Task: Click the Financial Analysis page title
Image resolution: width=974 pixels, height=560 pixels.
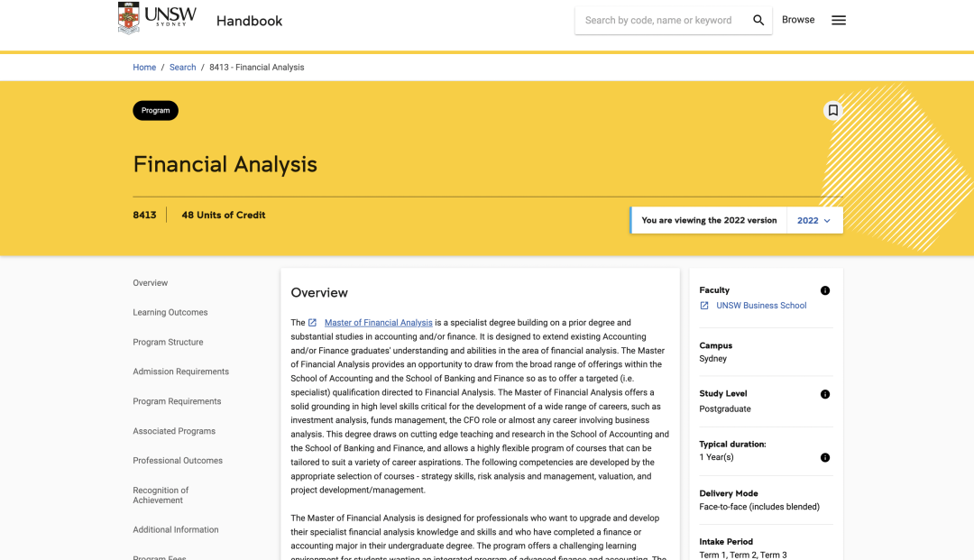Action: tap(225, 164)
